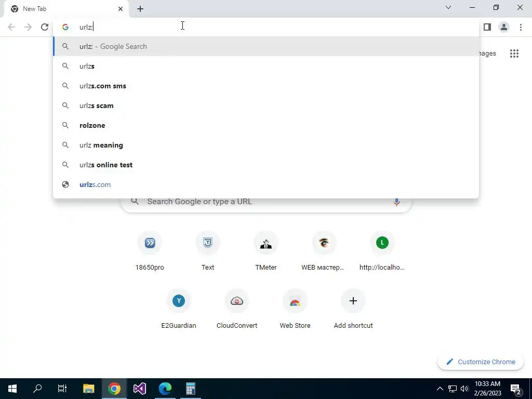
Task: Open Microsoft Edge from the taskbar
Action: [165, 389]
